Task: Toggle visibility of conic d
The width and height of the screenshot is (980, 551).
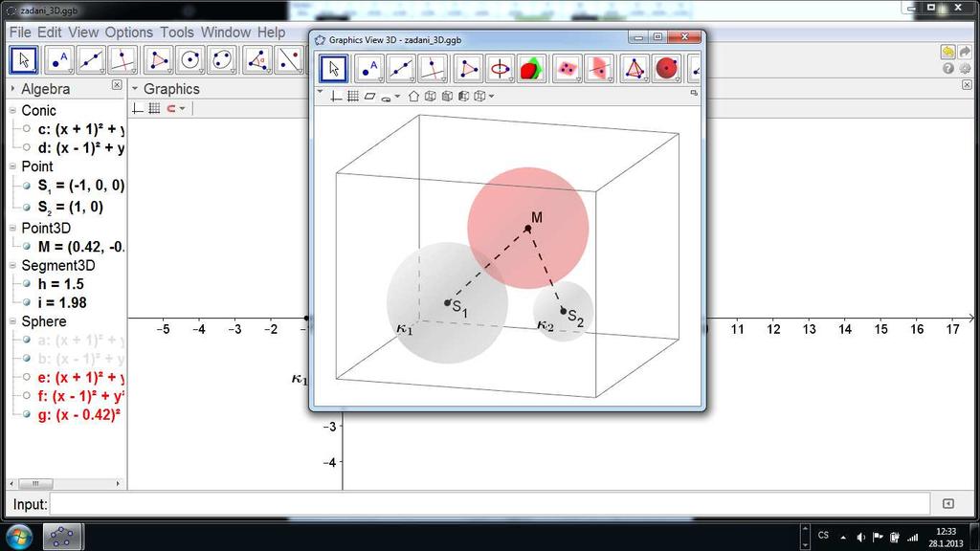Action: click(26, 148)
